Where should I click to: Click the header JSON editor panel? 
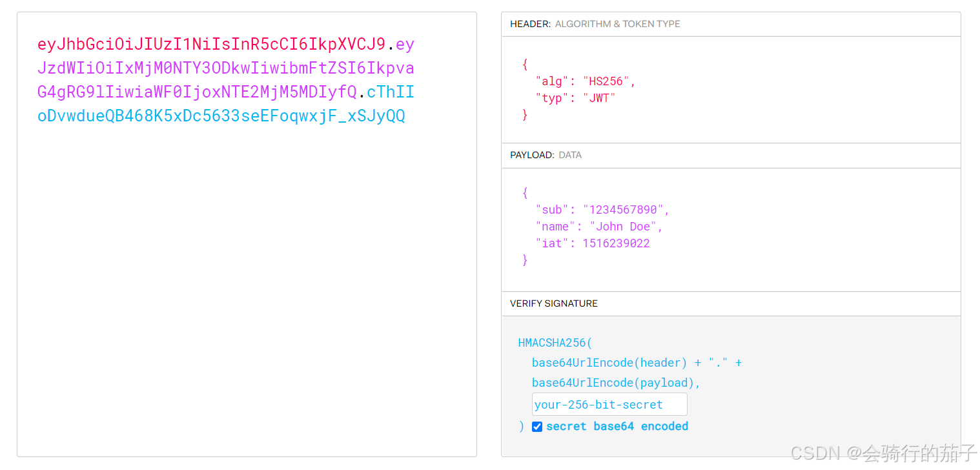pyautogui.click(x=730, y=90)
